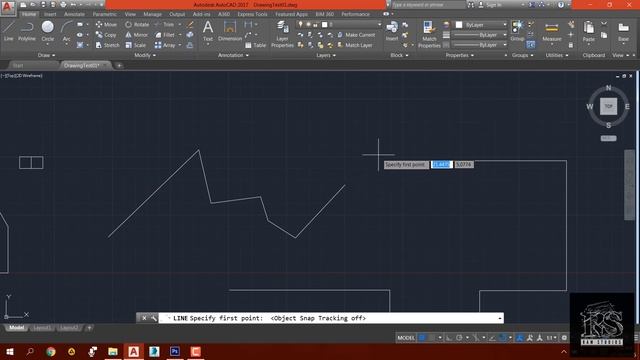640x360 pixels.
Task: Click the Array tool
Action: [165, 45]
